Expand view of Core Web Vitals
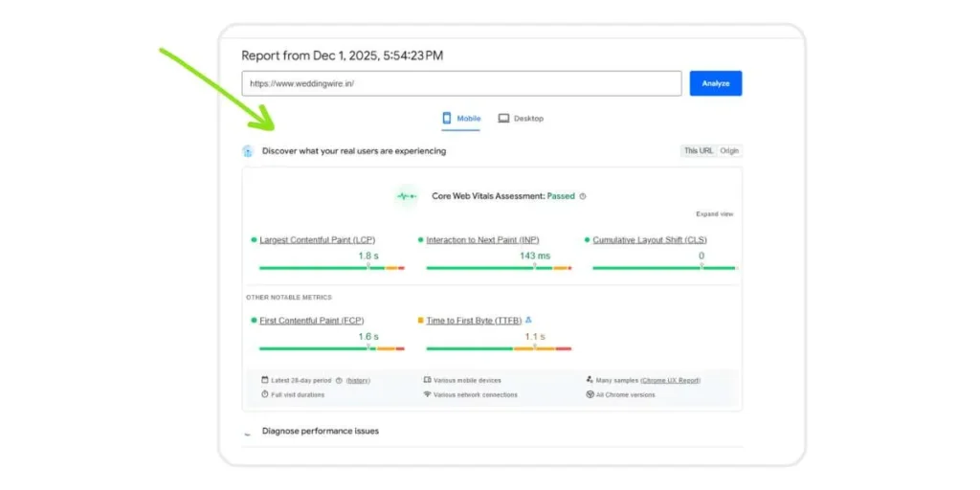Image resolution: width=980 pixels, height=490 pixels. pyautogui.click(x=714, y=214)
